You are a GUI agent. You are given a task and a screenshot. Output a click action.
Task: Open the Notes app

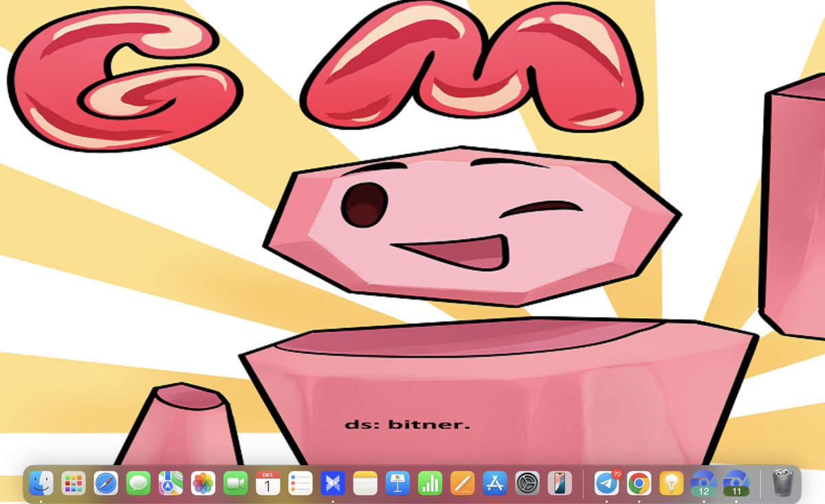(366, 483)
